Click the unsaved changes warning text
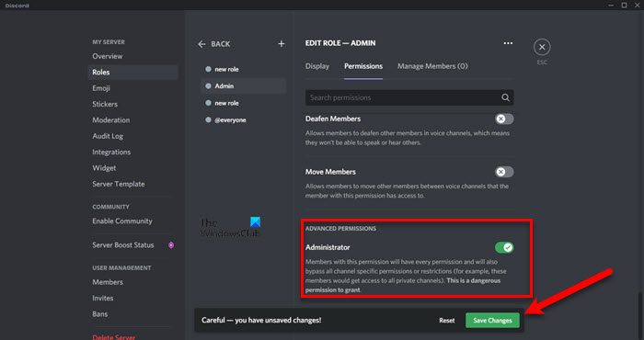The width and height of the screenshot is (644, 340). (x=261, y=321)
